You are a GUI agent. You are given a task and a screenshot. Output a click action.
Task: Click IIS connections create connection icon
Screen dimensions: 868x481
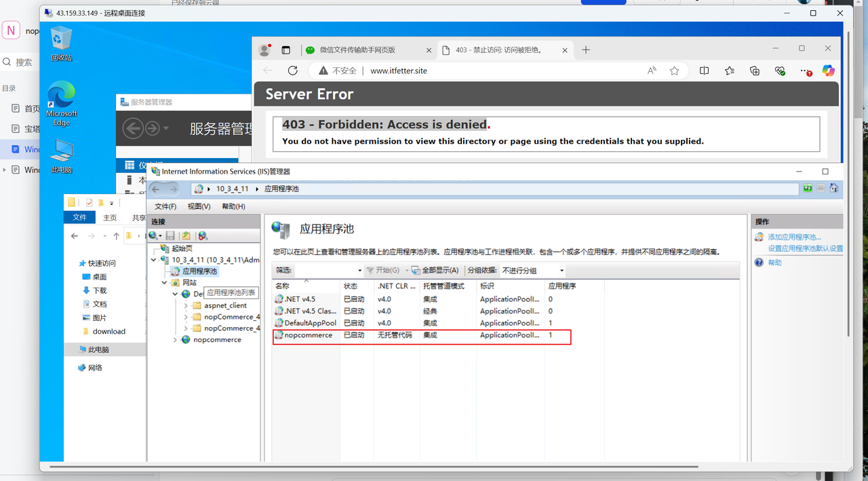(x=155, y=235)
